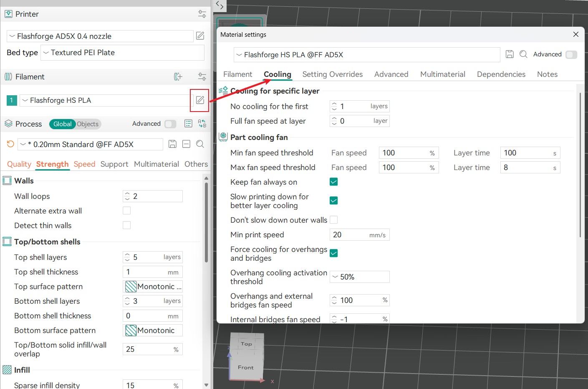Image resolution: width=588 pixels, height=389 pixels.
Task: Click save icon in Material settings dialog
Action: 510,54
